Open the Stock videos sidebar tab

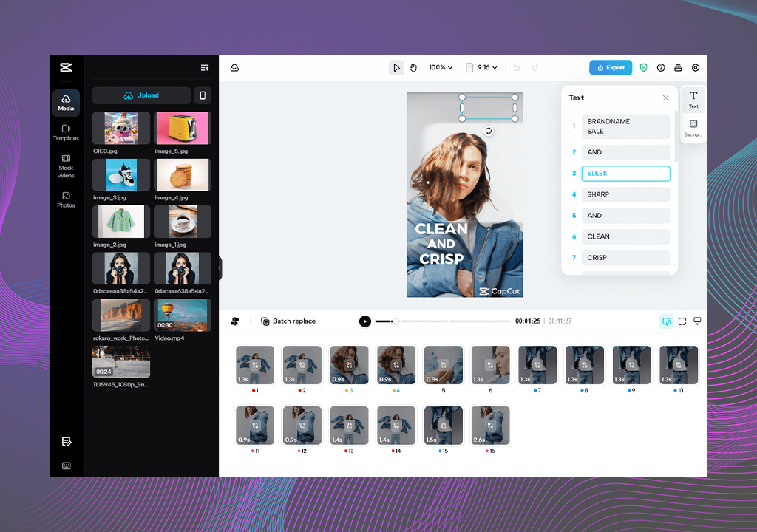(66, 166)
